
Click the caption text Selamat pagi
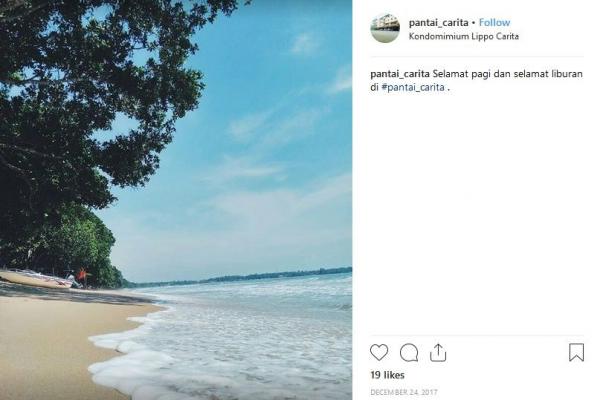tap(461, 74)
